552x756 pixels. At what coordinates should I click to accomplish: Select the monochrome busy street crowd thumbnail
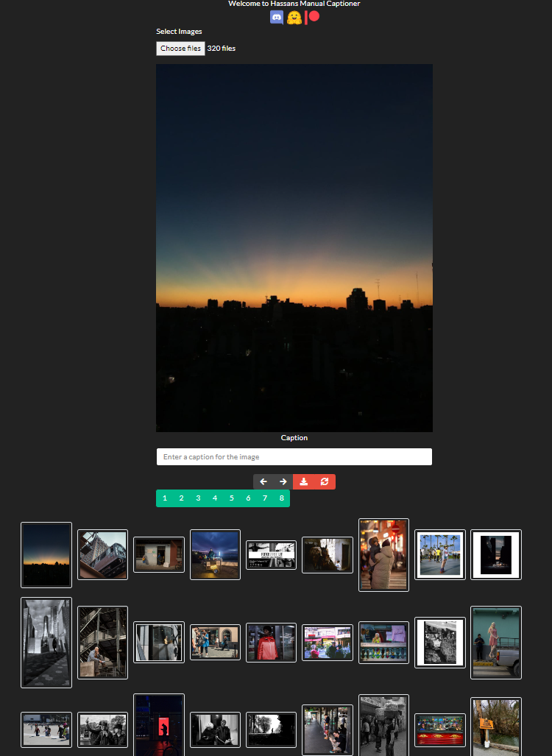[x=383, y=726]
